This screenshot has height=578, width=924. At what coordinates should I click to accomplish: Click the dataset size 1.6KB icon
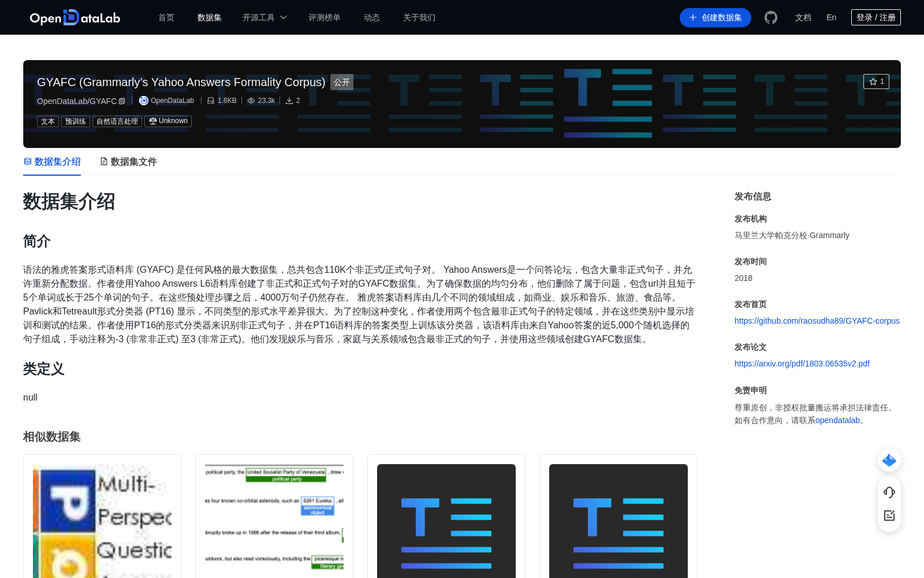211,101
